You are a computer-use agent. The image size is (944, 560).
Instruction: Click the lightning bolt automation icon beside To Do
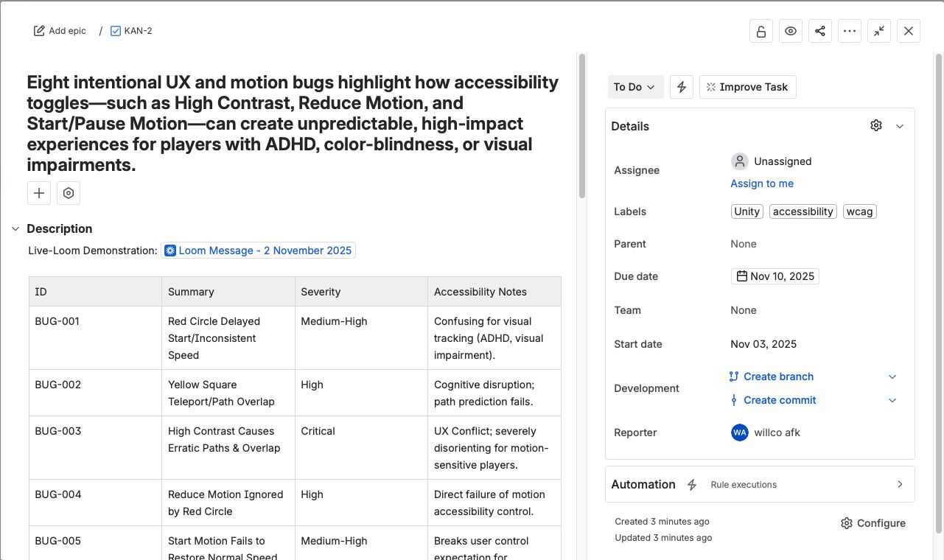pos(682,87)
